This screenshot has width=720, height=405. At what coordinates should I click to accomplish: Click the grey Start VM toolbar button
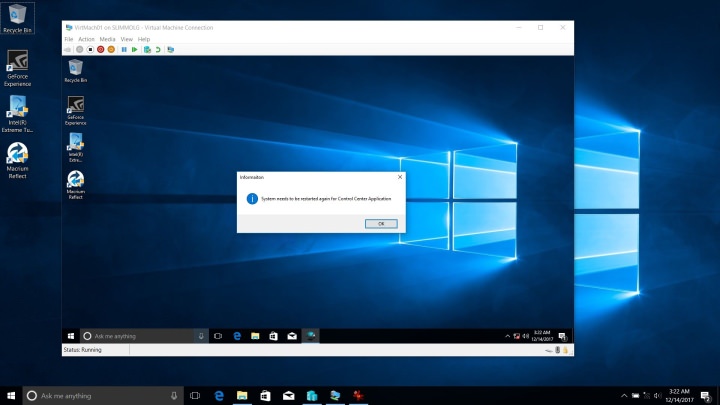pyautogui.click(x=80, y=49)
